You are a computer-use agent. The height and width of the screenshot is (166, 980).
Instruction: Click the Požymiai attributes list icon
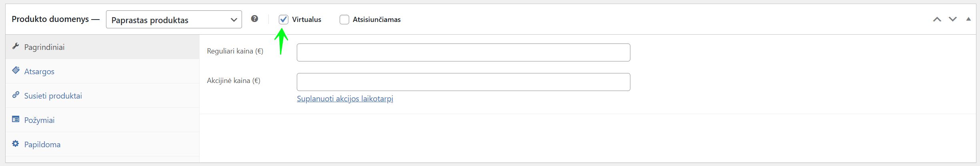point(16,119)
